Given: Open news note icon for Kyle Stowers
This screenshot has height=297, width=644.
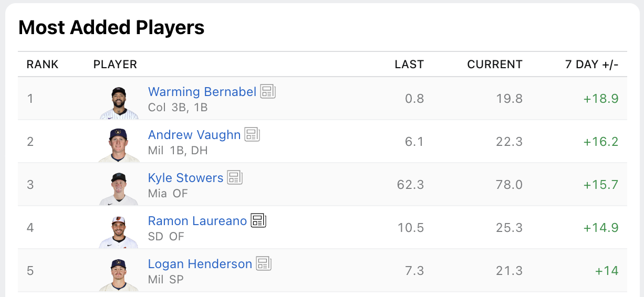Looking at the screenshot, I should (235, 178).
